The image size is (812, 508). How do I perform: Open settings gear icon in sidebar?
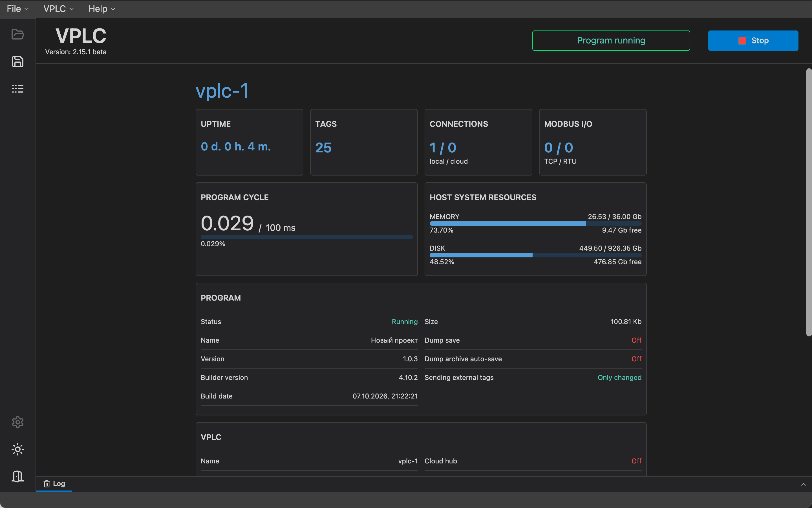[17, 422]
